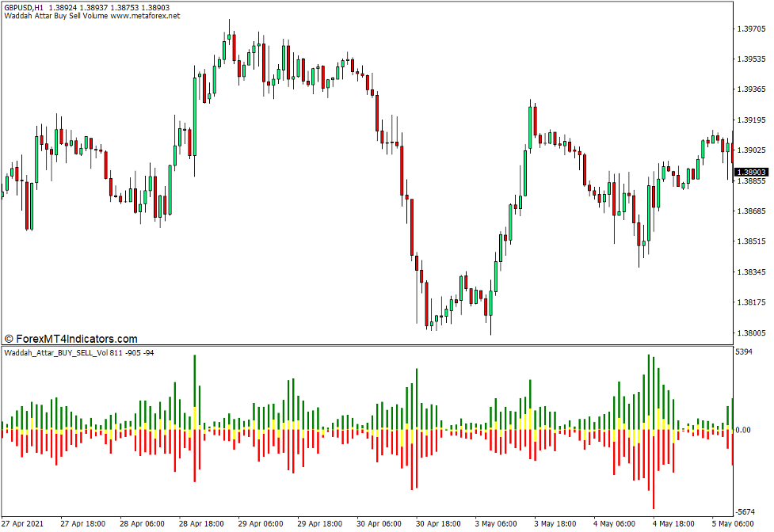Click the -5674 indicator scale minimum
Viewport: 774px width, 532px height.
pos(745,511)
